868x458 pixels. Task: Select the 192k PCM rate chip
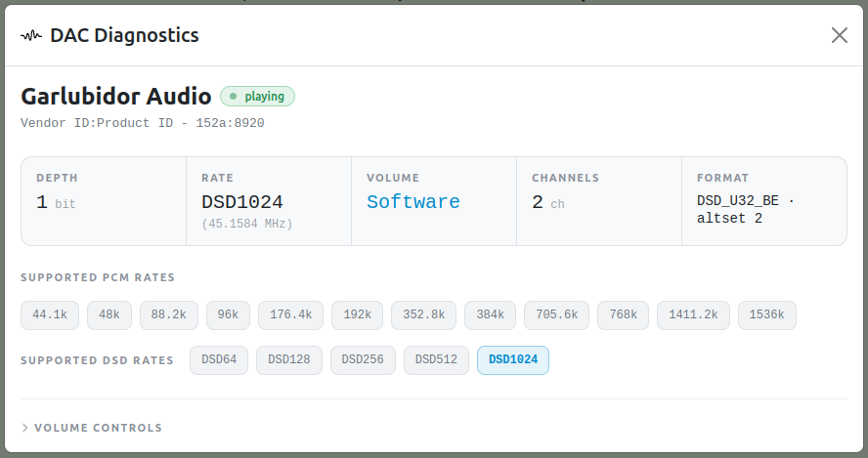[x=357, y=314]
